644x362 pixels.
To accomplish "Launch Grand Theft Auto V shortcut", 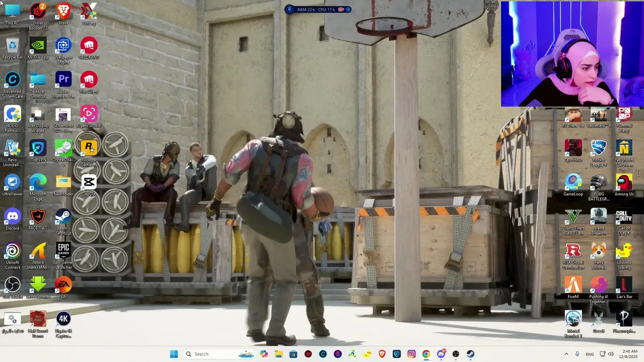I will 573,222.
